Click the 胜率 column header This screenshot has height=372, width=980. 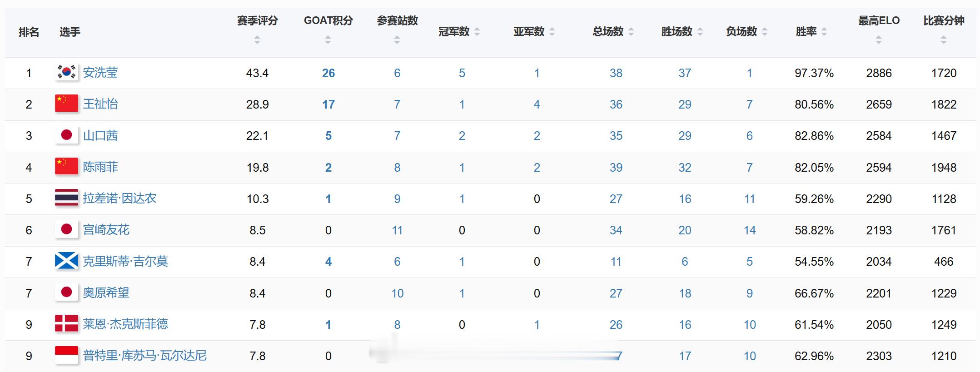coord(806,31)
